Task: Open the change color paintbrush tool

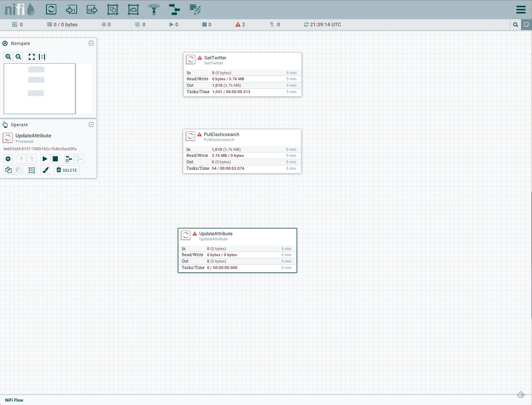Action: pyautogui.click(x=45, y=170)
